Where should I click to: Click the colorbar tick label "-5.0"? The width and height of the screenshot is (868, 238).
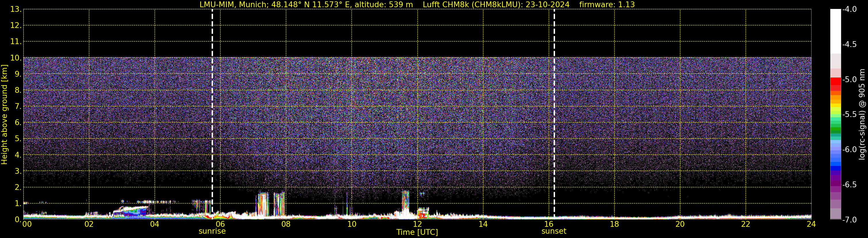[x=850, y=80]
